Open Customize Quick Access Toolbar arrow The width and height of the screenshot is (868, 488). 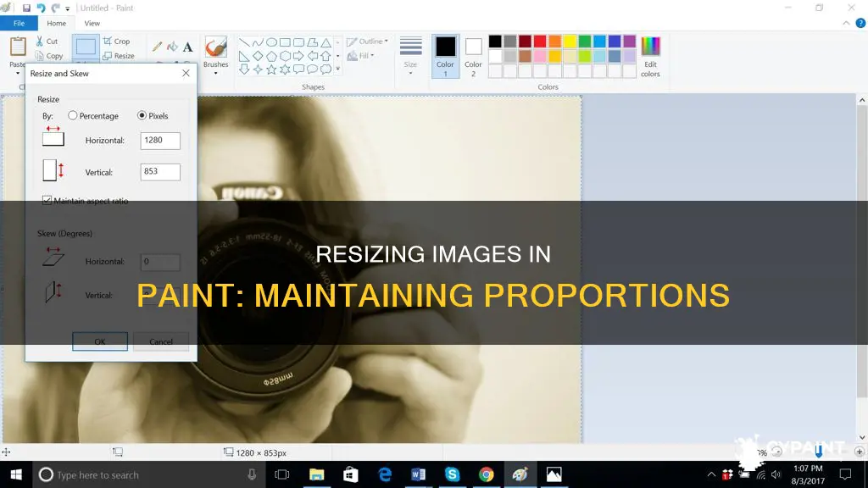pyautogui.click(x=68, y=8)
